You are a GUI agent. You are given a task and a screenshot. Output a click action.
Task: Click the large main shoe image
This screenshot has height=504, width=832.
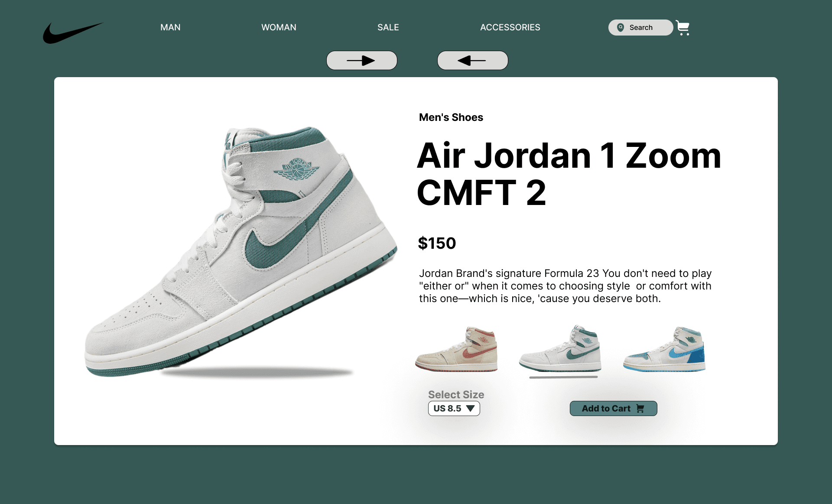240,251
